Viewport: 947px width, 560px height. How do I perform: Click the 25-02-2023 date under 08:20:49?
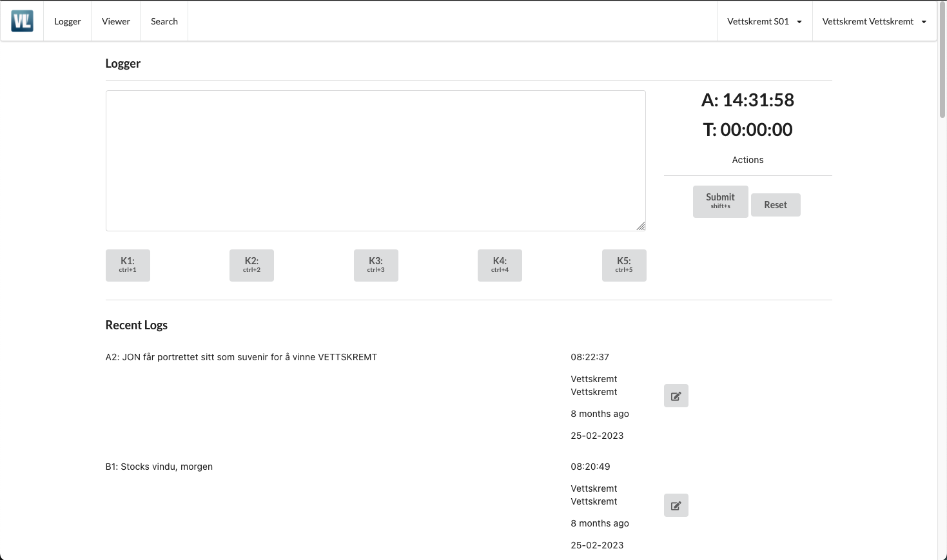pos(597,545)
